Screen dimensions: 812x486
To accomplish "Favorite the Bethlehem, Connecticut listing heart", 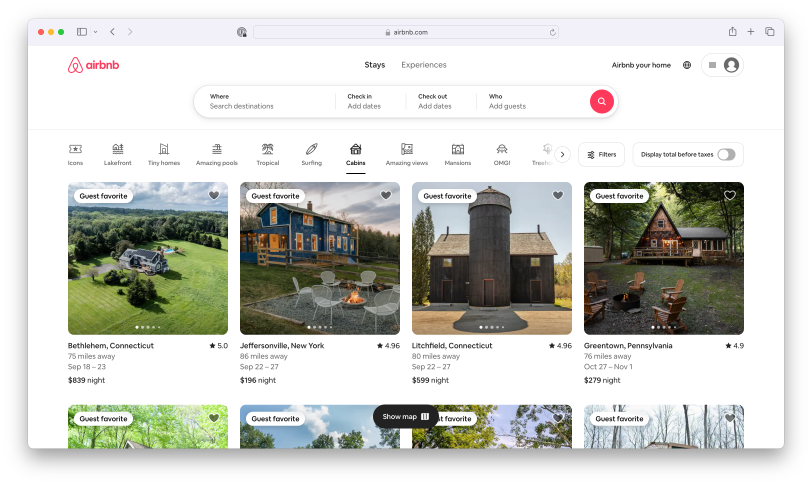I will pyautogui.click(x=214, y=195).
